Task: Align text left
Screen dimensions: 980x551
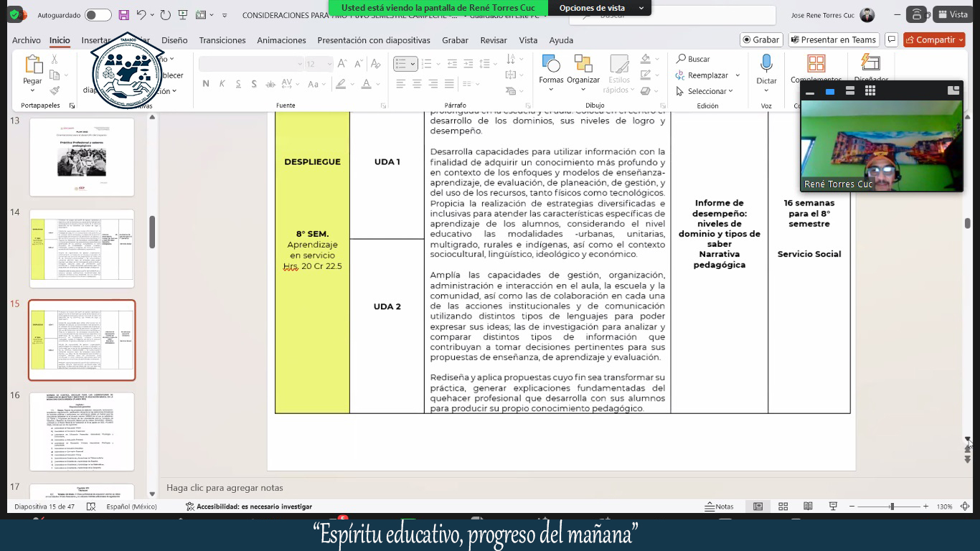Action: click(x=400, y=84)
